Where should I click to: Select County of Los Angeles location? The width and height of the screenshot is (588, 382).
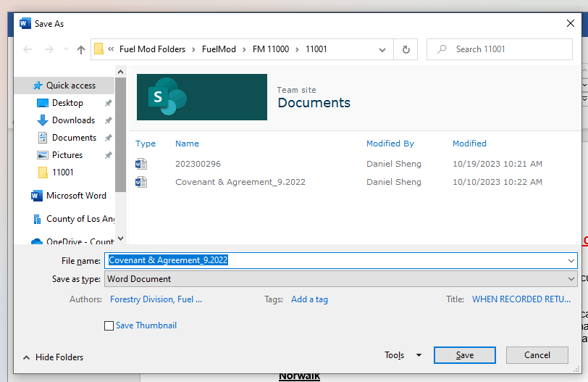click(x=74, y=219)
